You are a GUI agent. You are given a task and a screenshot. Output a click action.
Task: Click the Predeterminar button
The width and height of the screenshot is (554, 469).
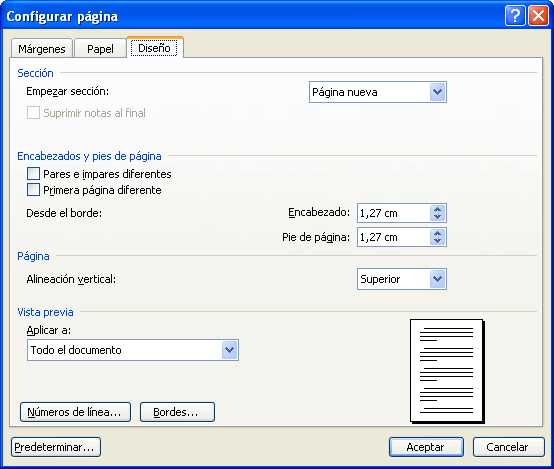point(56,447)
